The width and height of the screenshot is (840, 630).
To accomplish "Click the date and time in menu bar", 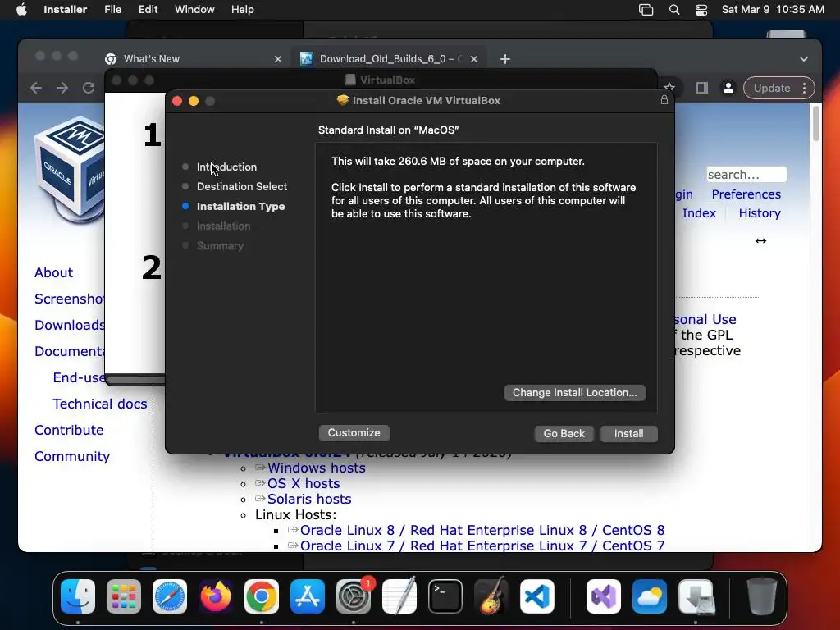I will click(x=773, y=10).
